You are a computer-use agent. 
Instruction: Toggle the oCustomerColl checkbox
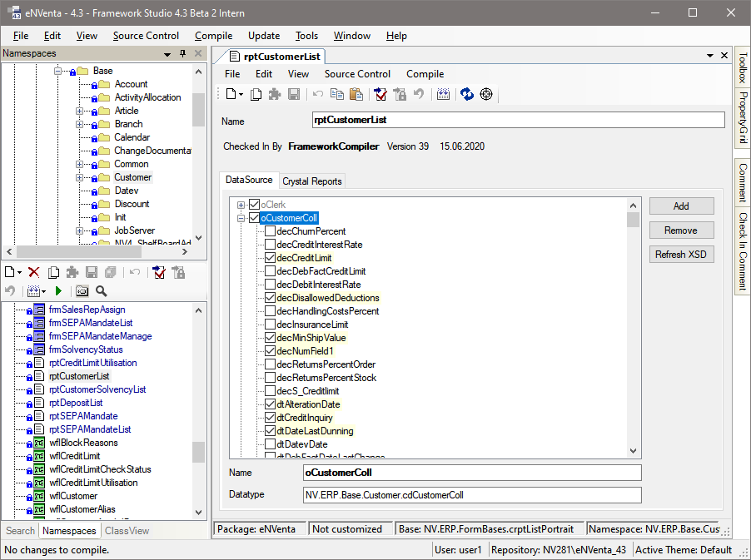(254, 218)
